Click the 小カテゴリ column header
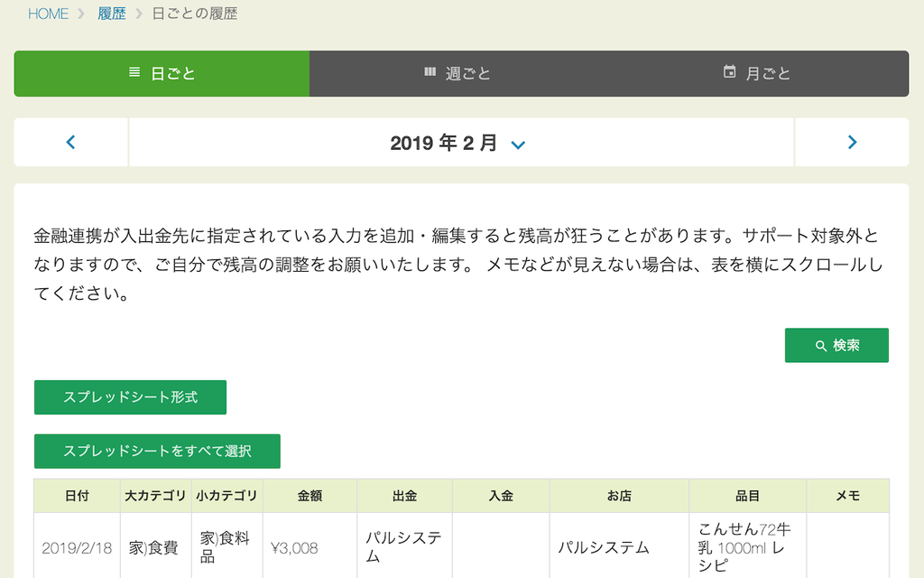This screenshot has height=578, width=924. point(226,496)
